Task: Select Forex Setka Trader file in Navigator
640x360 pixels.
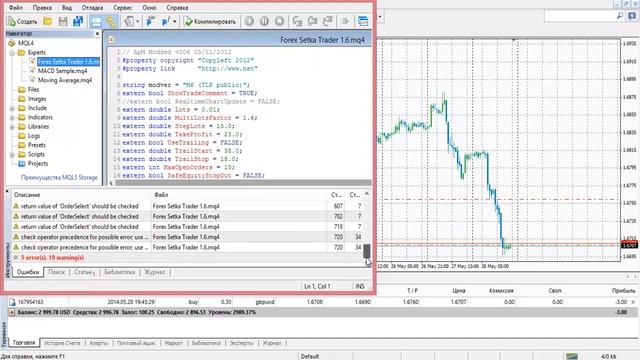Action: (x=69, y=62)
